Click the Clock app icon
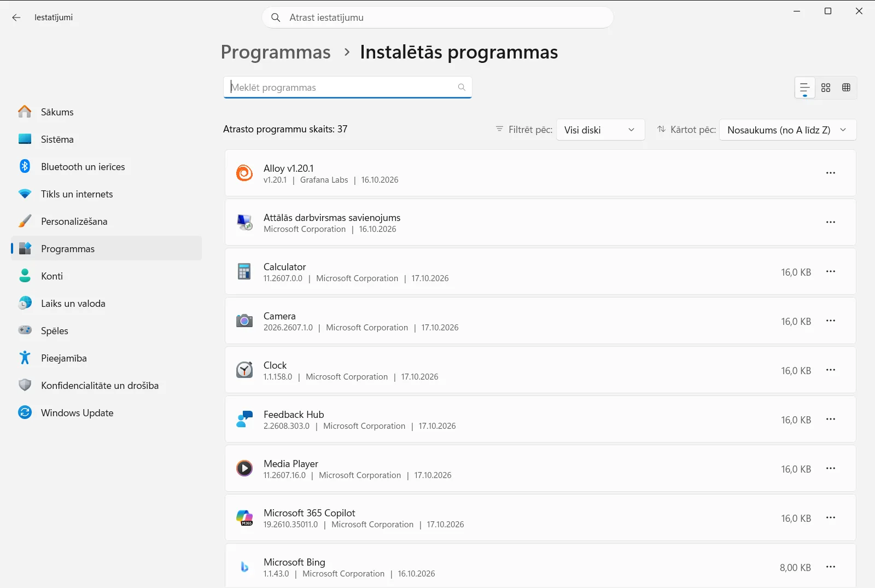Screen dimensions: 875x588 click(x=244, y=370)
